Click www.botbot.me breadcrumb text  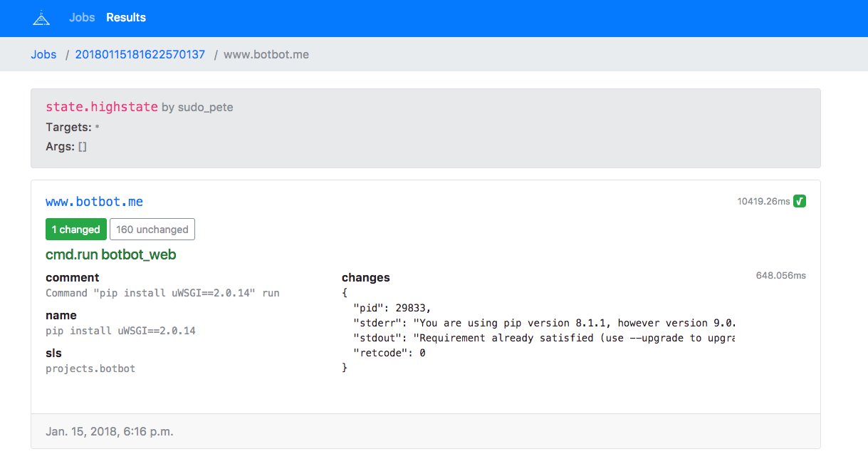266,54
